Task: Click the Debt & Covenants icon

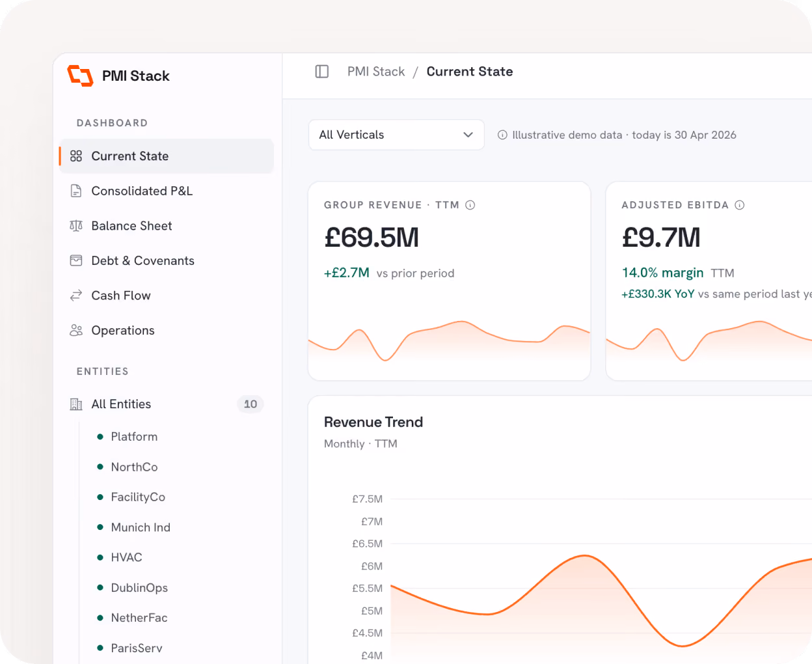Action: click(76, 260)
